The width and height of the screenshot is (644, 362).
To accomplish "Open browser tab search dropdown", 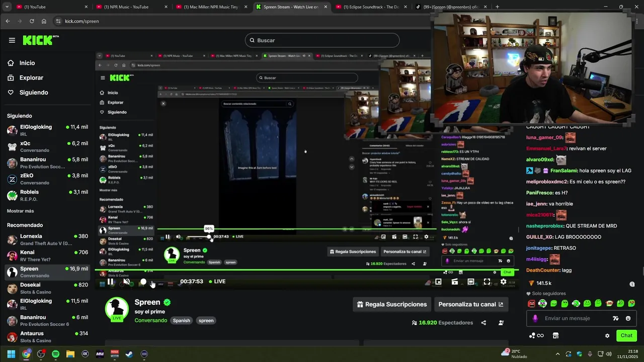I will pyautogui.click(x=7, y=7).
